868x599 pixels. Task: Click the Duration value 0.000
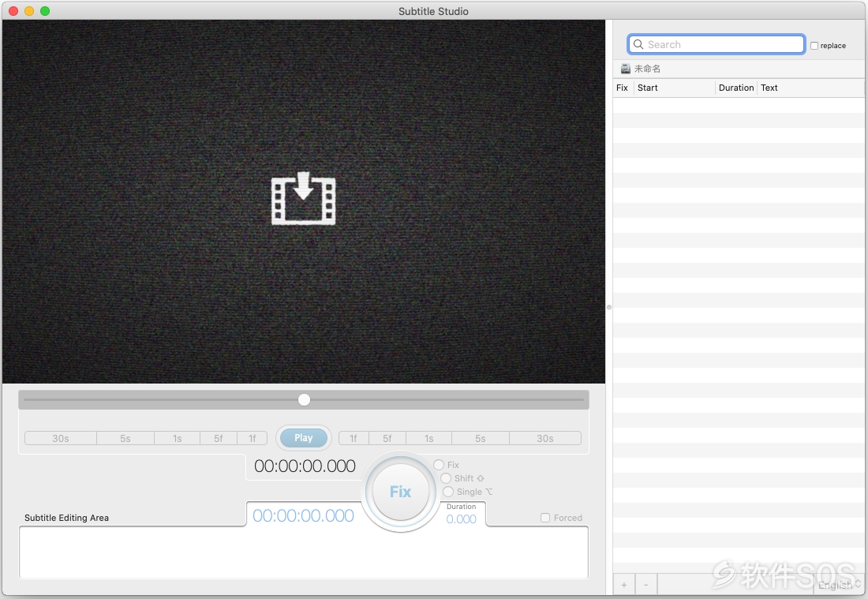(461, 519)
